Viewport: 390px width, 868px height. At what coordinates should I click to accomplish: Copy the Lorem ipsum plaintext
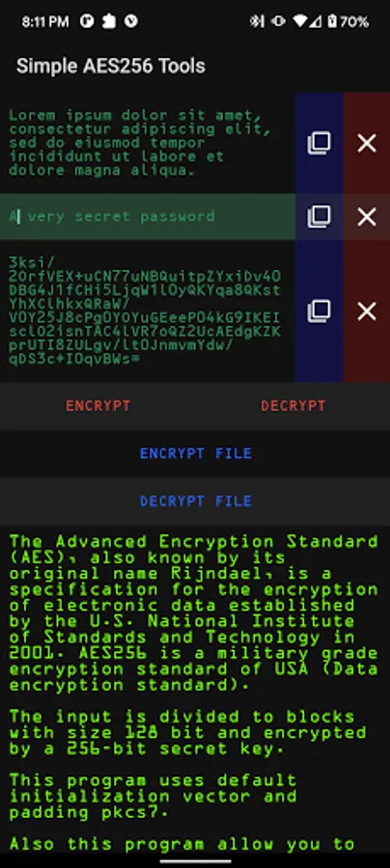(320, 144)
